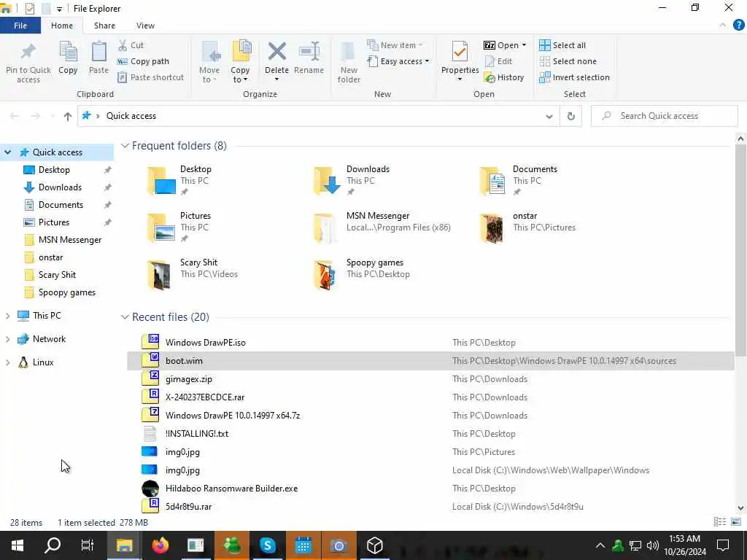Switch to the Home ribbon tab

pos(62,26)
